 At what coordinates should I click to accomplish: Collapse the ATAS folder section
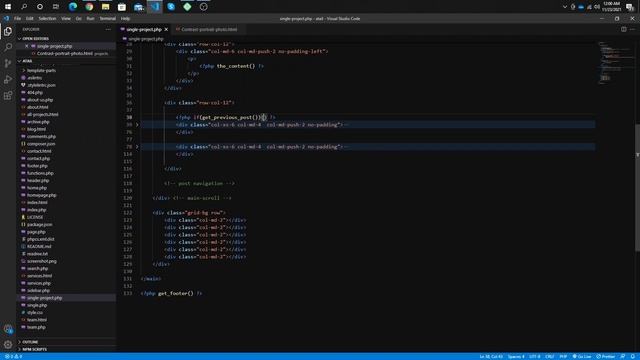click(27, 61)
